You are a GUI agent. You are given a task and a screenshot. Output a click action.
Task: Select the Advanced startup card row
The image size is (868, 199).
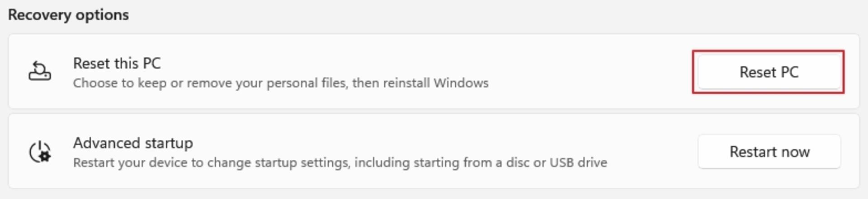click(x=434, y=151)
